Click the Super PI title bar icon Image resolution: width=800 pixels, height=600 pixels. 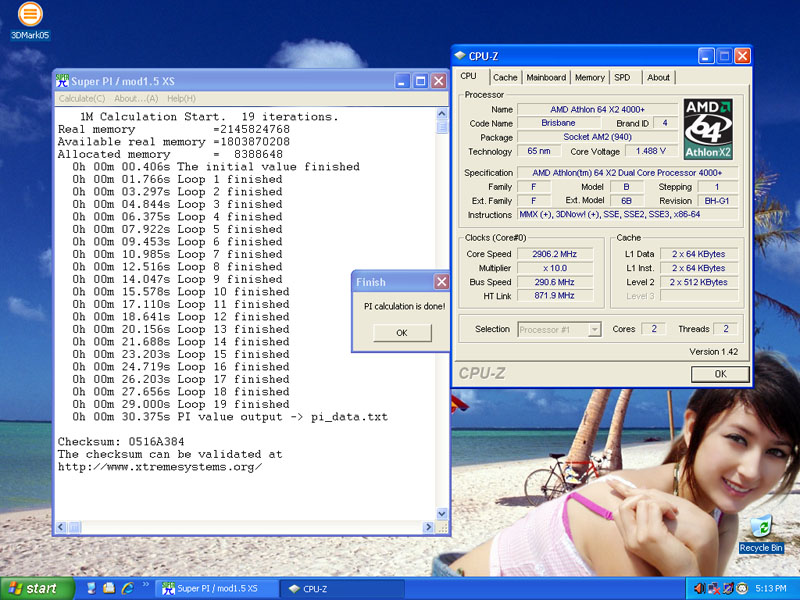click(62, 81)
